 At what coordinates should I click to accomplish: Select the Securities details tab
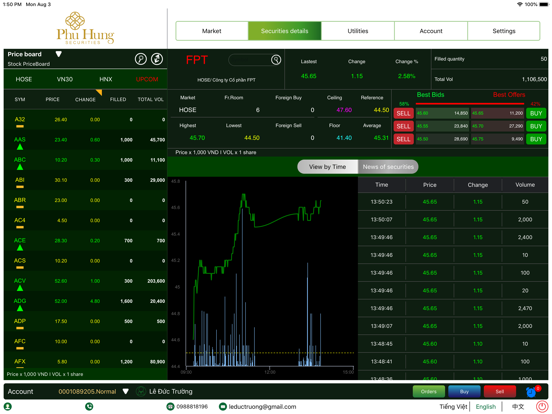coord(284,31)
